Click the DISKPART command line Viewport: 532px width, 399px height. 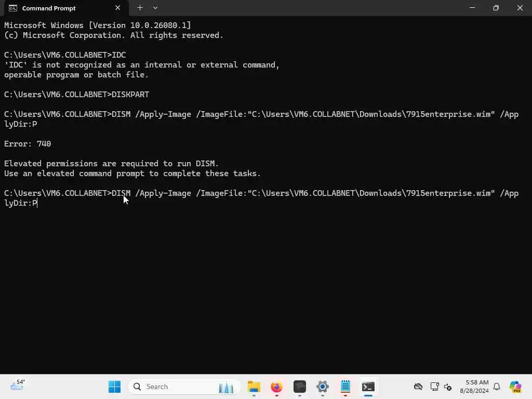[x=77, y=95]
